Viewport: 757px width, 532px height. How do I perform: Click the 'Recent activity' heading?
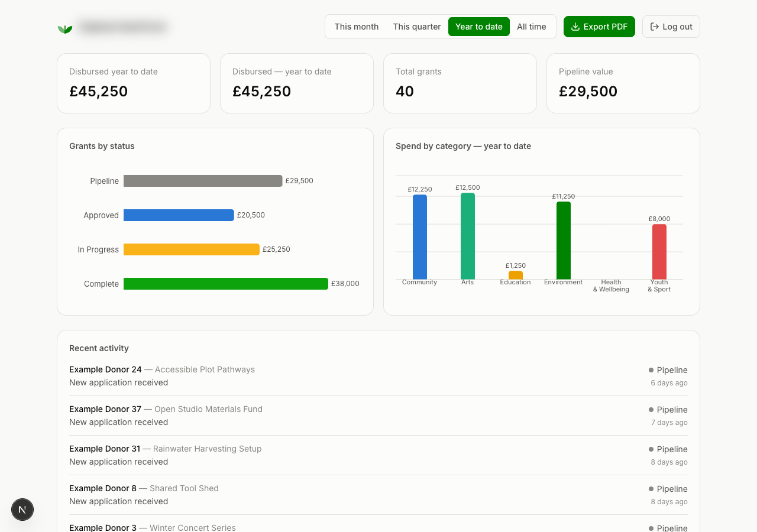(99, 348)
